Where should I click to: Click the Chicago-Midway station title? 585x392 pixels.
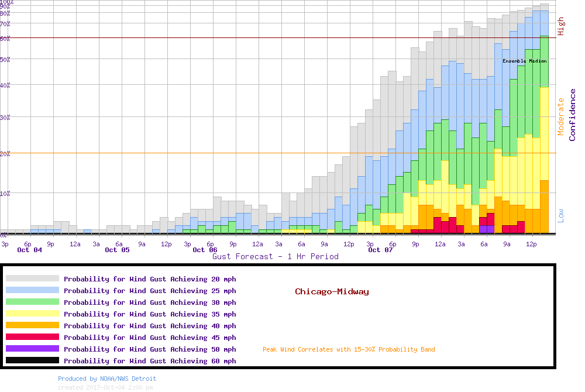tap(332, 292)
